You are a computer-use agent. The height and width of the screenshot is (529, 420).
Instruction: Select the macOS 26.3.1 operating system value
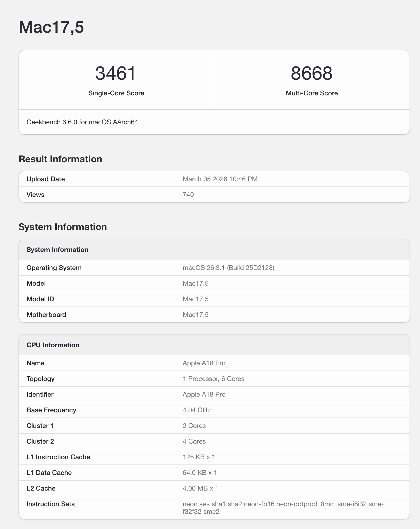pos(228,268)
